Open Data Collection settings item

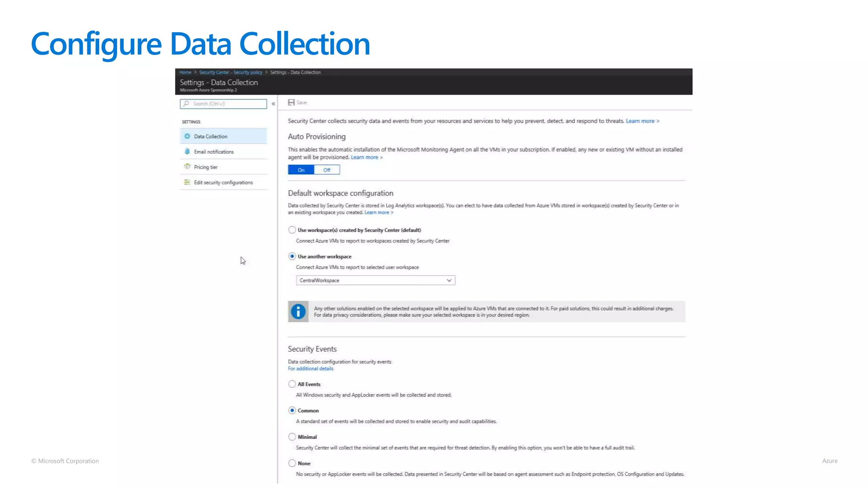click(223, 136)
